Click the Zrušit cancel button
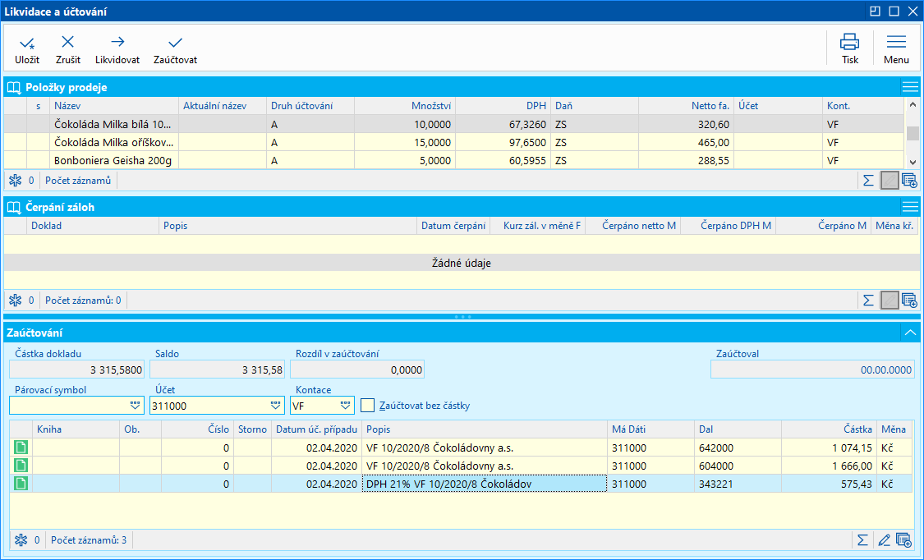This screenshot has width=924, height=560. pyautogui.click(x=68, y=49)
